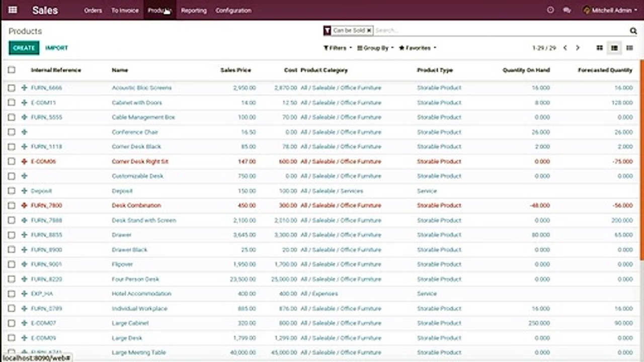The width and height of the screenshot is (644, 362).
Task: Click drag handle of Conference Chair row
Action: [24, 132]
